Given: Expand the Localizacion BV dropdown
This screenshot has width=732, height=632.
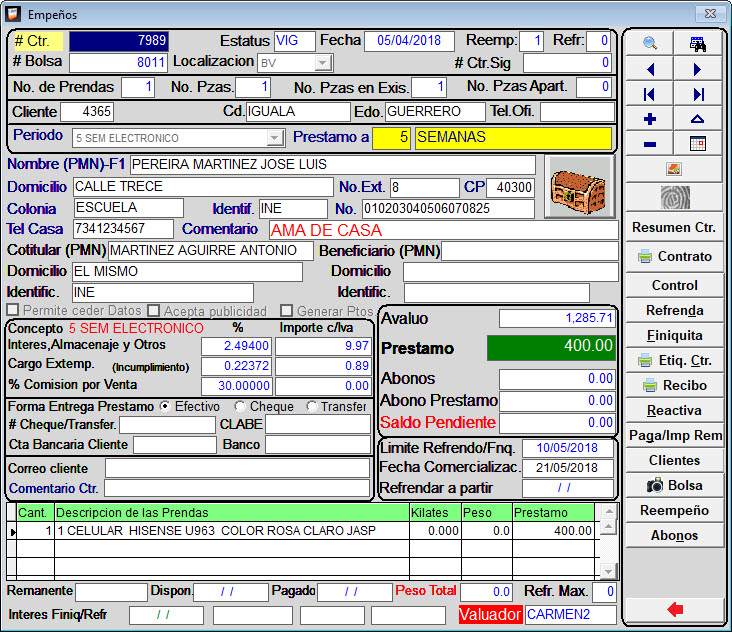Looking at the screenshot, I should (x=322, y=63).
